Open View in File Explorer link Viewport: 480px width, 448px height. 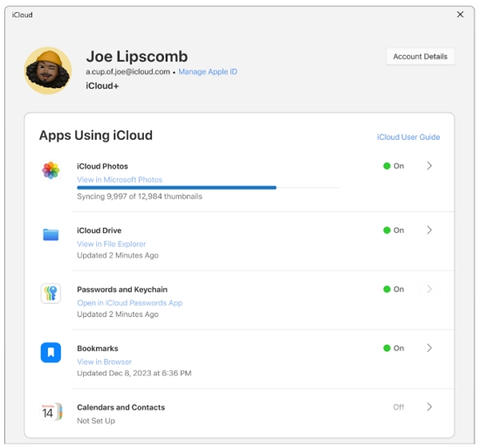[112, 244]
